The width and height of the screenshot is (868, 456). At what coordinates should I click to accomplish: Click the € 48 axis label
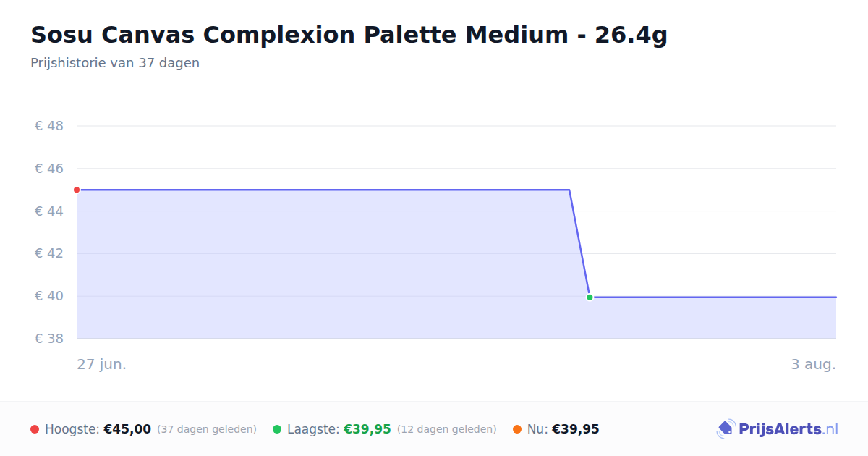click(x=49, y=126)
